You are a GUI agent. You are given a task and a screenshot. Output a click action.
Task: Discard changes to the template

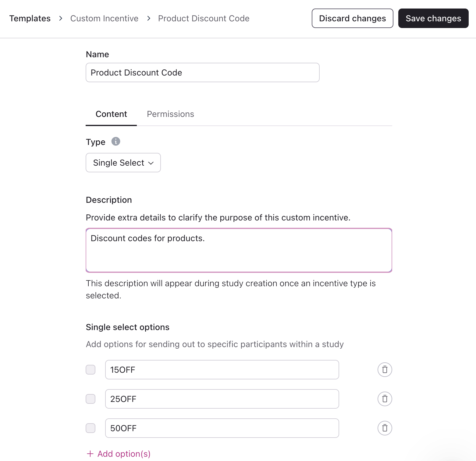click(x=352, y=18)
